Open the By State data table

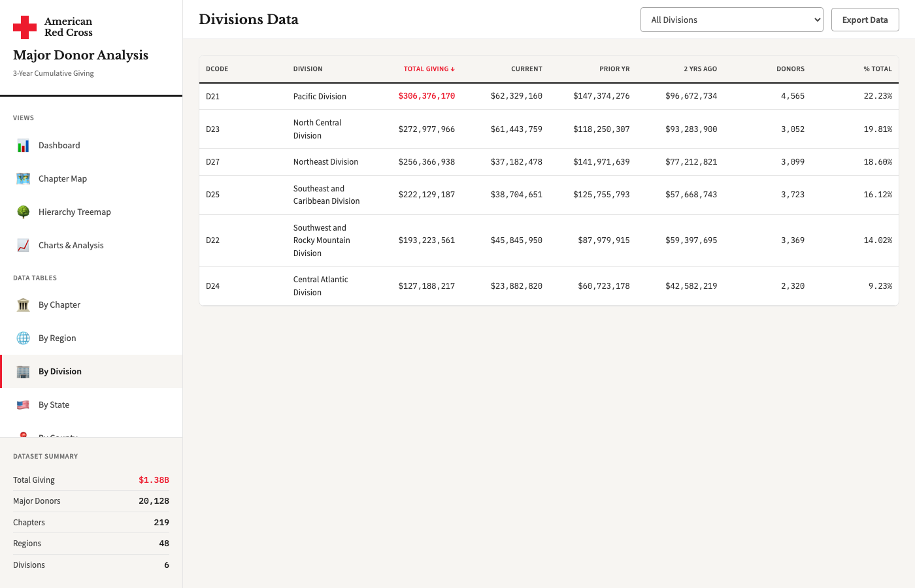pyautogui.click(x=91, y=405)
